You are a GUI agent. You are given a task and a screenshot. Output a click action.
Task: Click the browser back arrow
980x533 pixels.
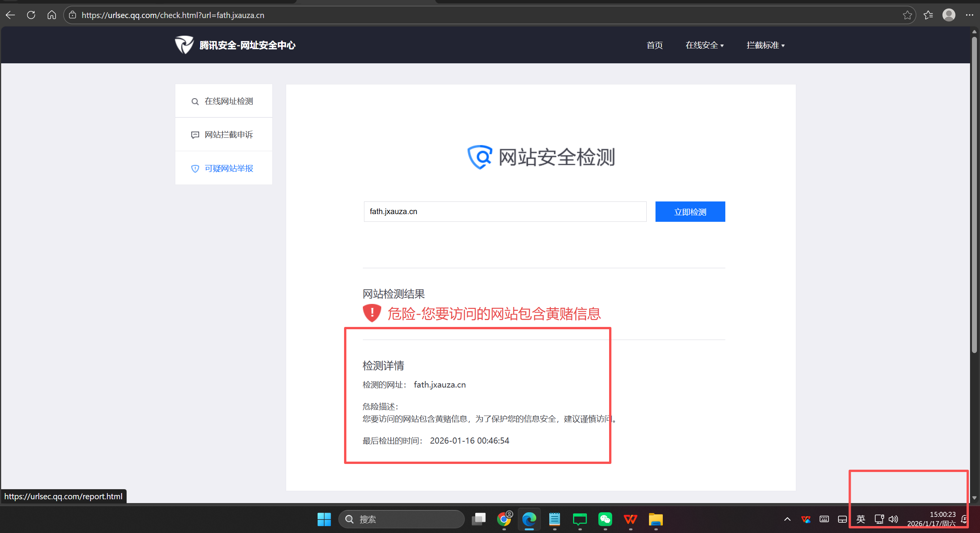pos(10,15)
